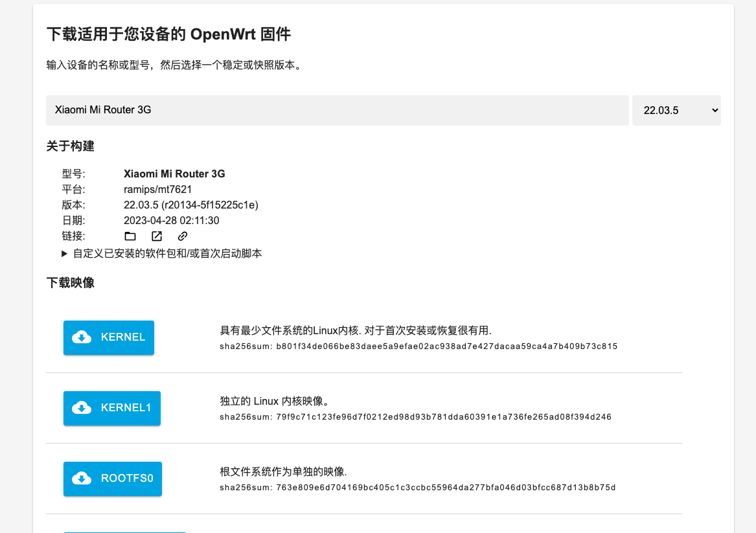This screenshot has height=533, width=756.
Task: Download the KERNEL1 image
Action: pos(112,408)
